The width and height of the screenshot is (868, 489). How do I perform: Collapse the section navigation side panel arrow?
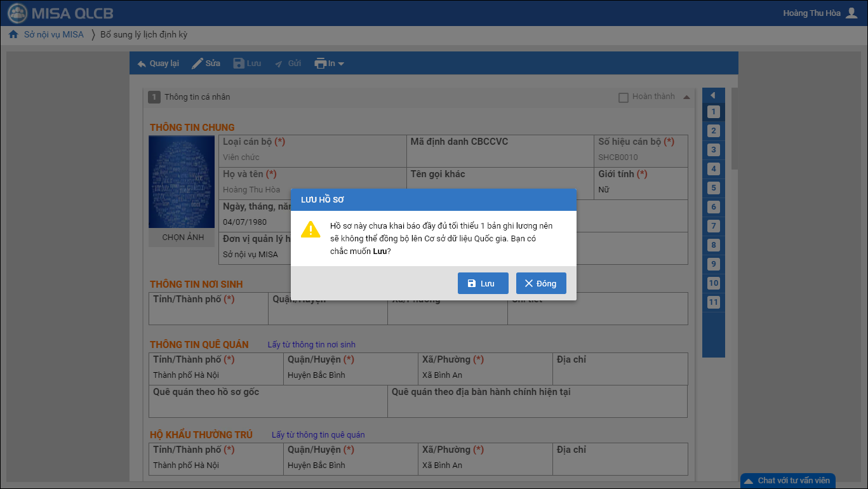tap(713, 95)
